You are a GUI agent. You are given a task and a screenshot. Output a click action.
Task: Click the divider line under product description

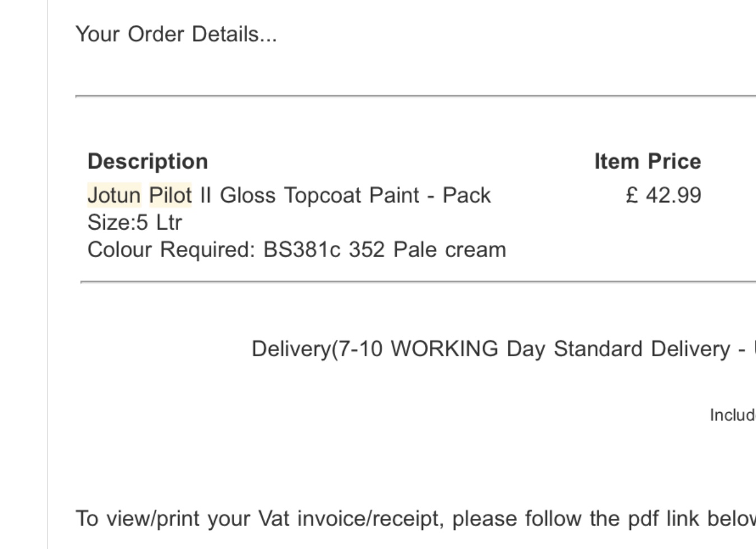(418, 282)
